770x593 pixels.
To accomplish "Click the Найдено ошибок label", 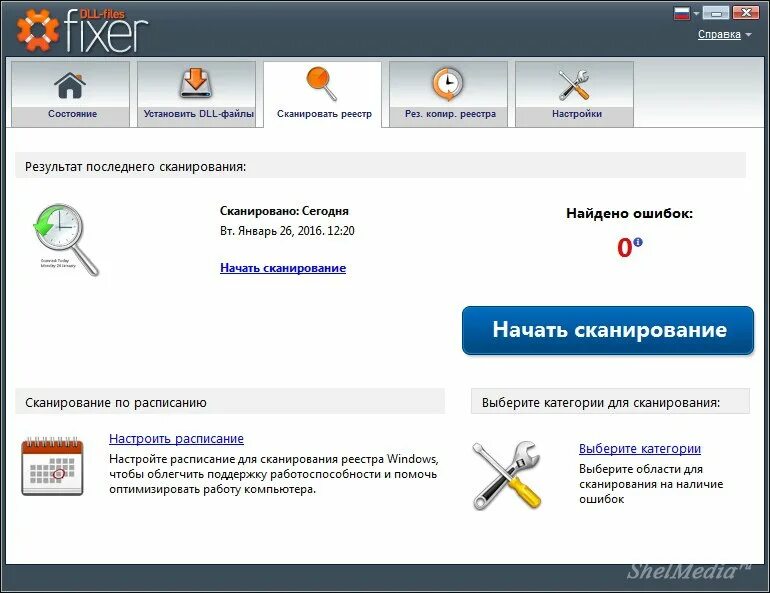I will [630, 213].
